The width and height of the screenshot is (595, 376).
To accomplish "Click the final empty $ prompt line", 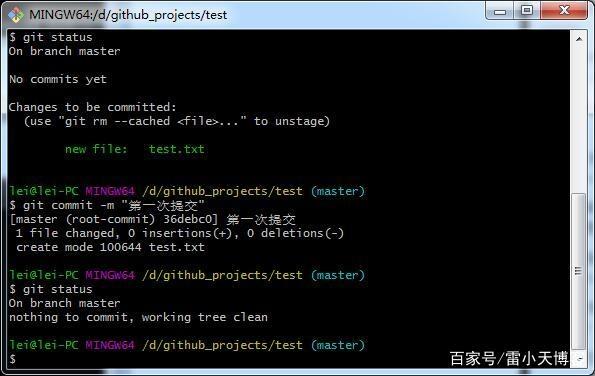I will tap(13, 359).
